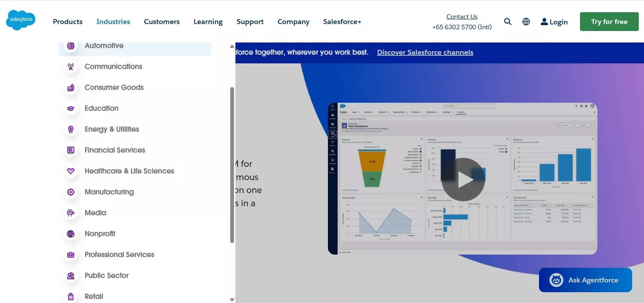The image size is (644, 303).
Task: Select Consumer Goods from the list
Action: click(114, 87)
